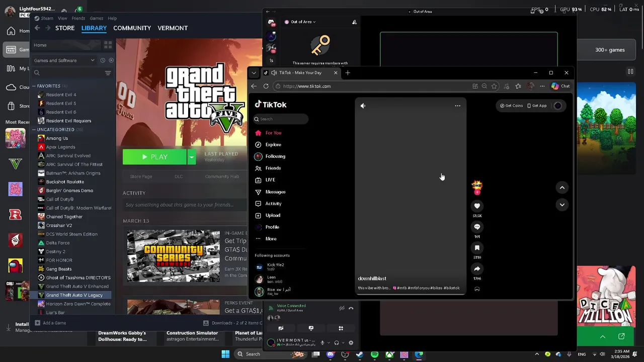Open the VERMONT profile tab in Steam
Viewport: 644px width, 362px height.
point(173,28)
